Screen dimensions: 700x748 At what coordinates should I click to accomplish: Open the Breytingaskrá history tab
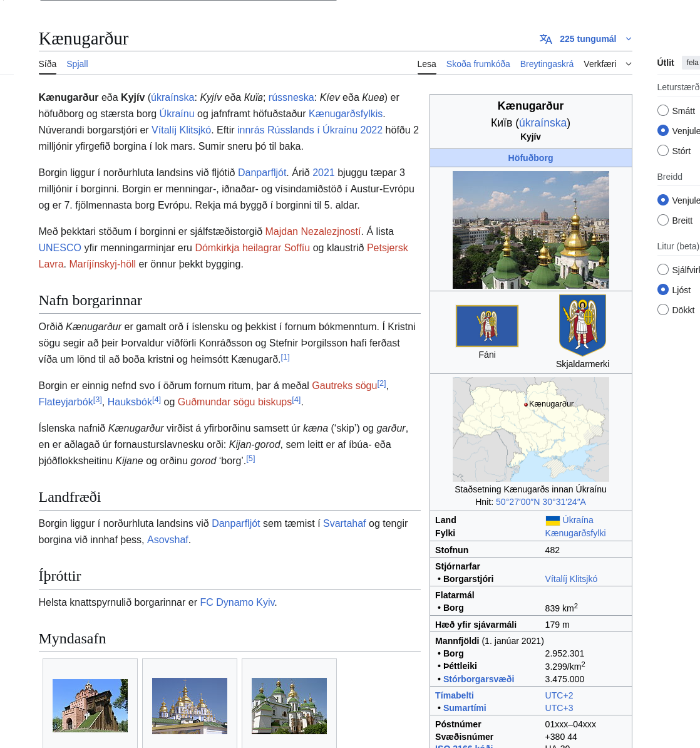(547, 64)
